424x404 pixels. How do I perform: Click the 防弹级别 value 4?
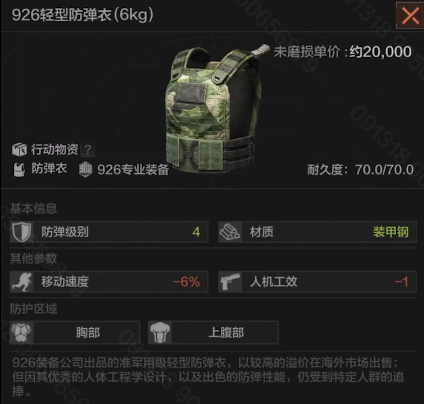coord(196,232)
